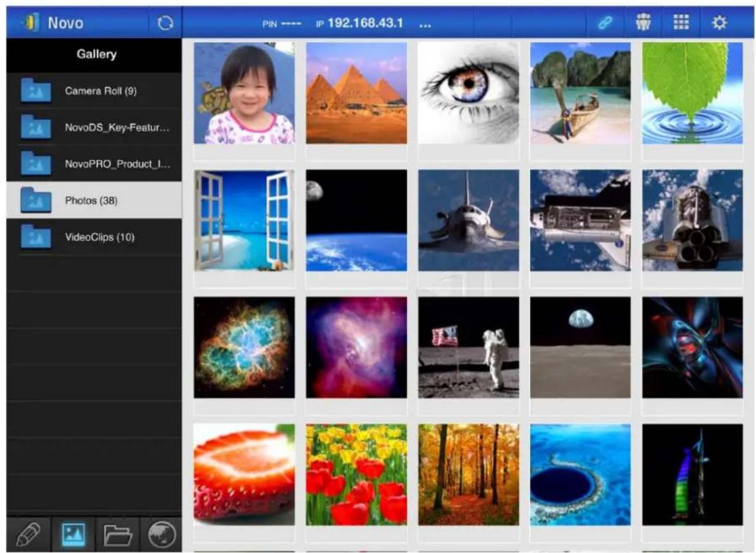Click the IP address 192.168.43.1
The width and height of the screenshot is (756, 553).
(365, 23)
